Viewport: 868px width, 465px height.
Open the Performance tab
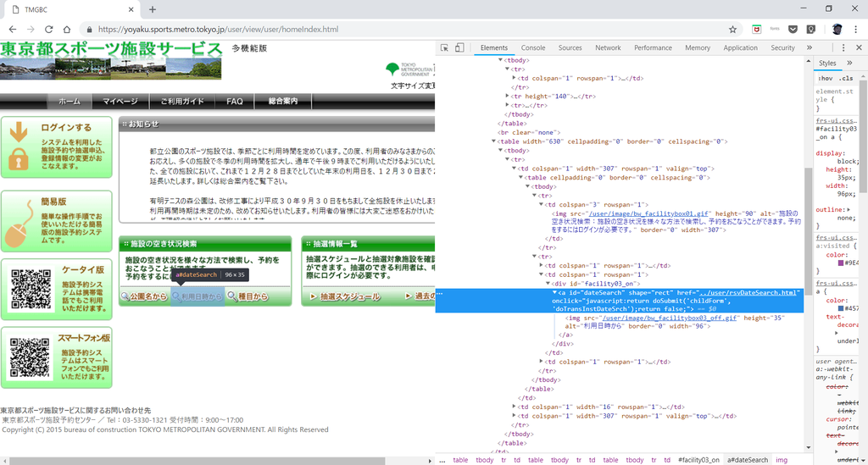(653, 48)
